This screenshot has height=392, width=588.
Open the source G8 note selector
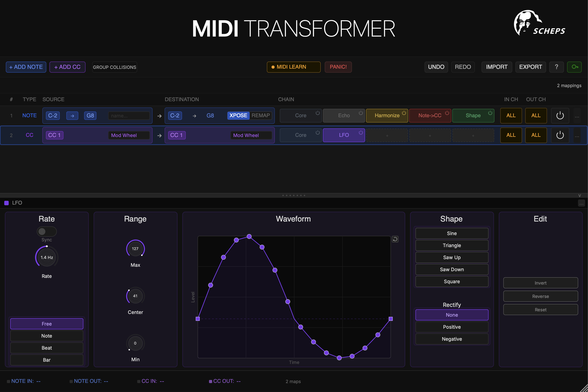tap(90, 115)
